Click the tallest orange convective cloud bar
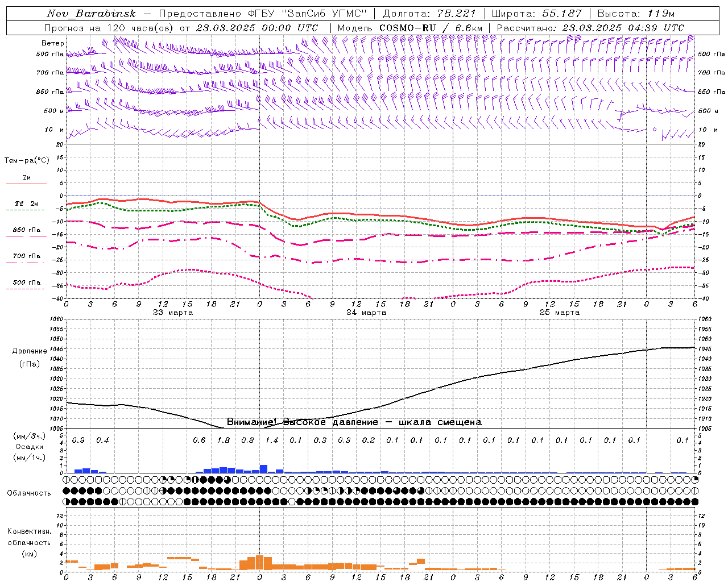Viewport: 728px width, 582px height. coord(259,563)
